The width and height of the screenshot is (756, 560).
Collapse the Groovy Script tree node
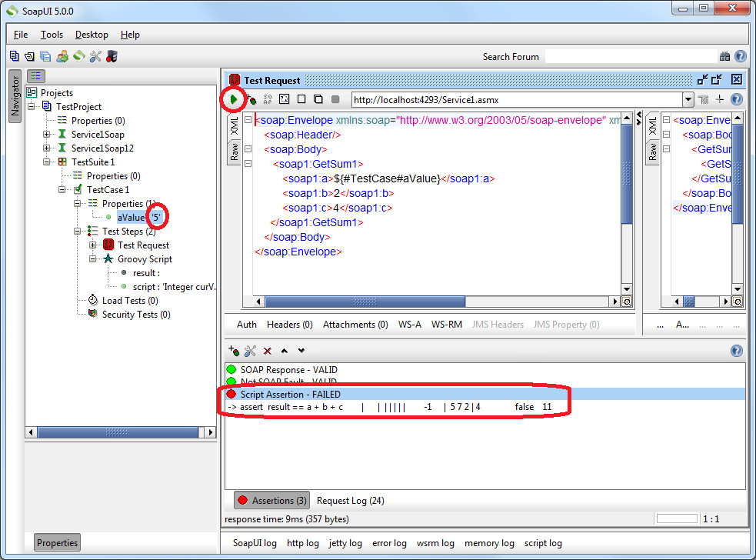[93, 259]
